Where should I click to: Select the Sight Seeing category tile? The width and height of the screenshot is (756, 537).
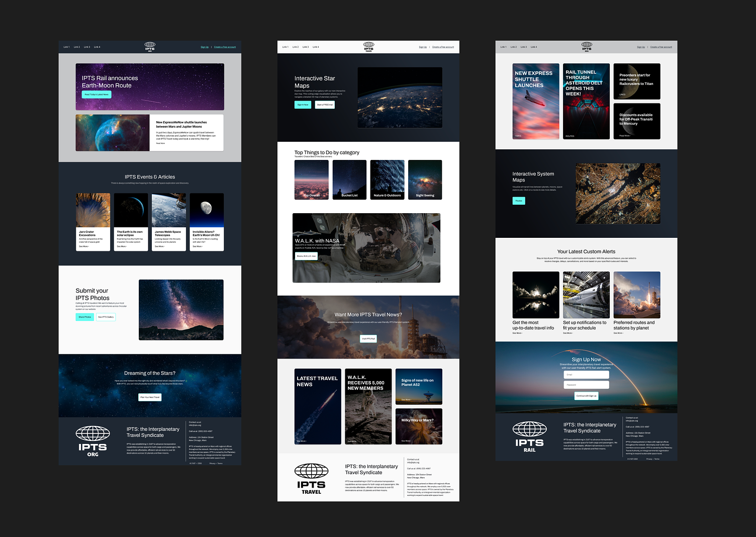(425, 180)
